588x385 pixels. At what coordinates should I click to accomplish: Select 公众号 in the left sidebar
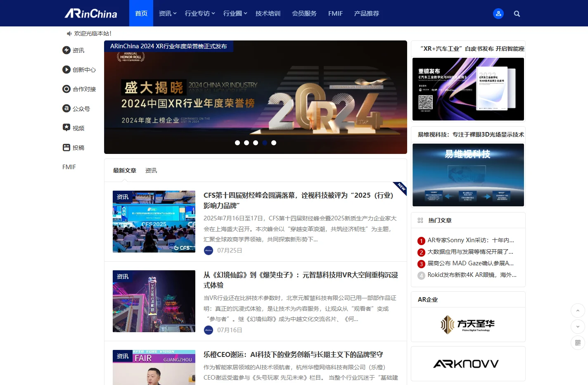pyautogui.click(x=76, y=109)
